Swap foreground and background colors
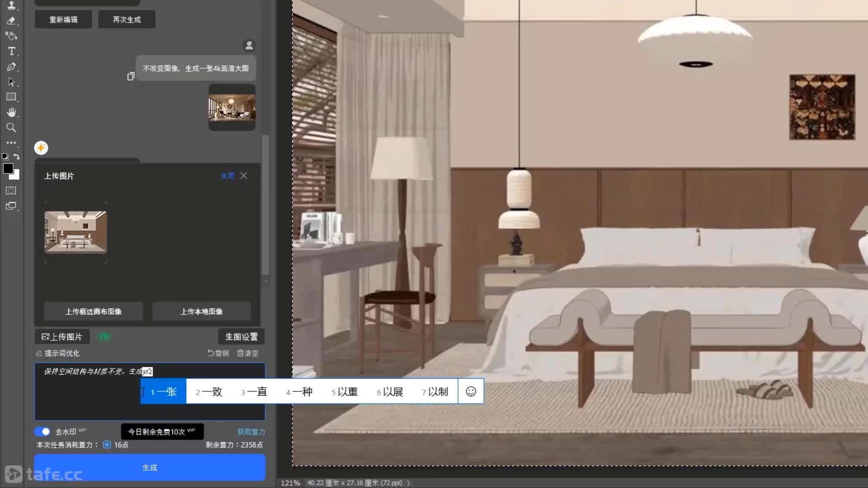868x488 pixels. coord(17,156)
